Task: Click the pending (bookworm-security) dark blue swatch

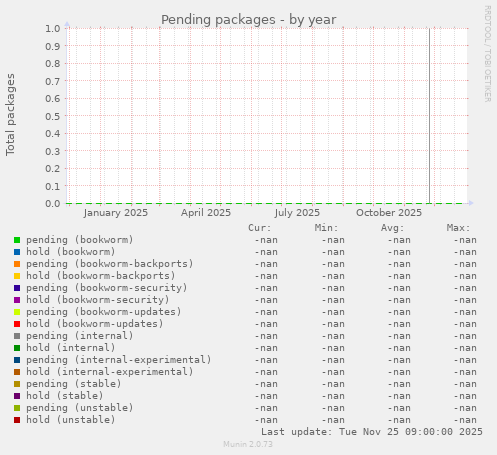Action: click(17, 288)
